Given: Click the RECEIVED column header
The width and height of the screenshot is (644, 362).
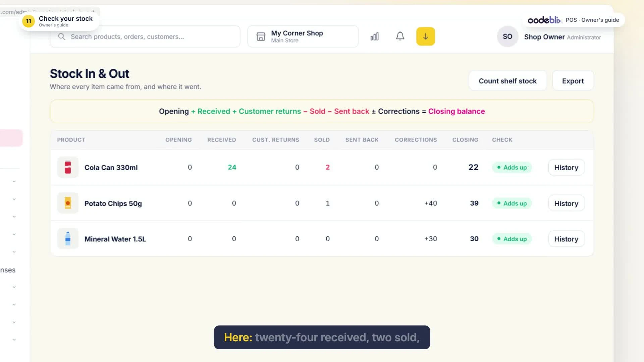Looking at the screenshot, I should point(222,140).
